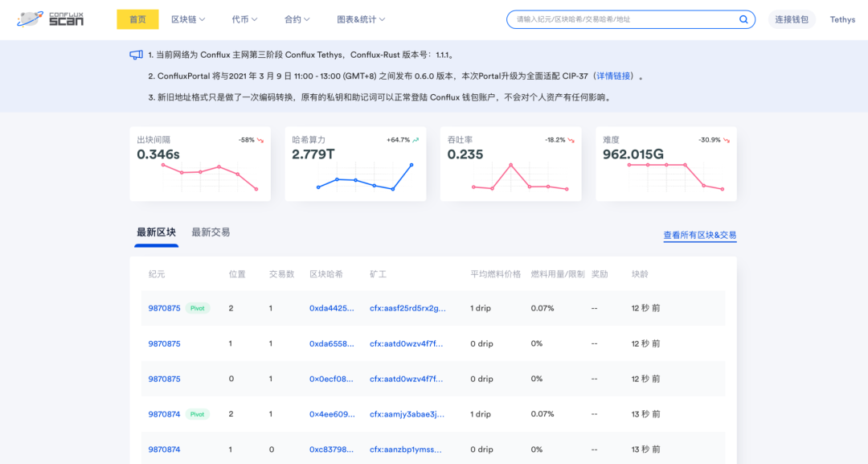Viewport: 868px width, 464px height.
Task: Open 查看所有区块&交易 link
Action: coord(699,236)
